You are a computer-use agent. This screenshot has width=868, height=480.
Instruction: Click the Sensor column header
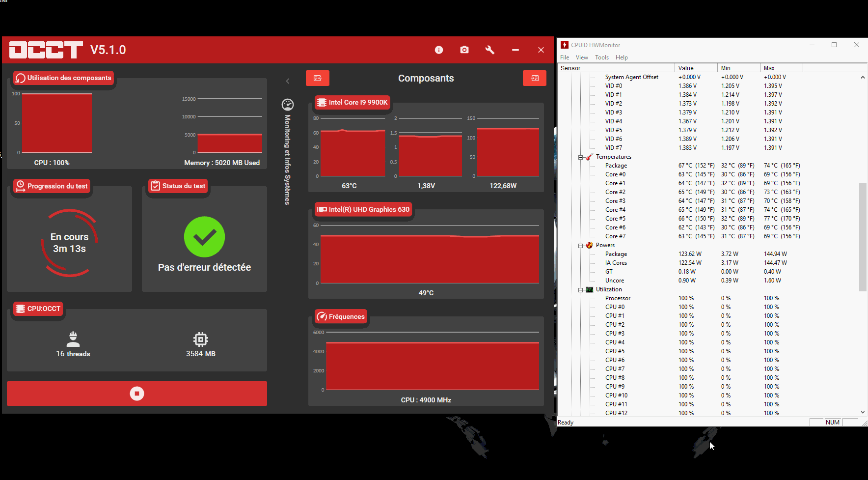click(x=616, y=68)
